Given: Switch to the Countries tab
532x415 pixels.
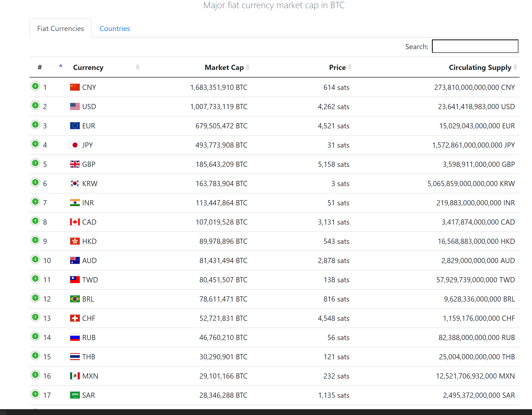Looking at the screenshot, I should point(115,29).
